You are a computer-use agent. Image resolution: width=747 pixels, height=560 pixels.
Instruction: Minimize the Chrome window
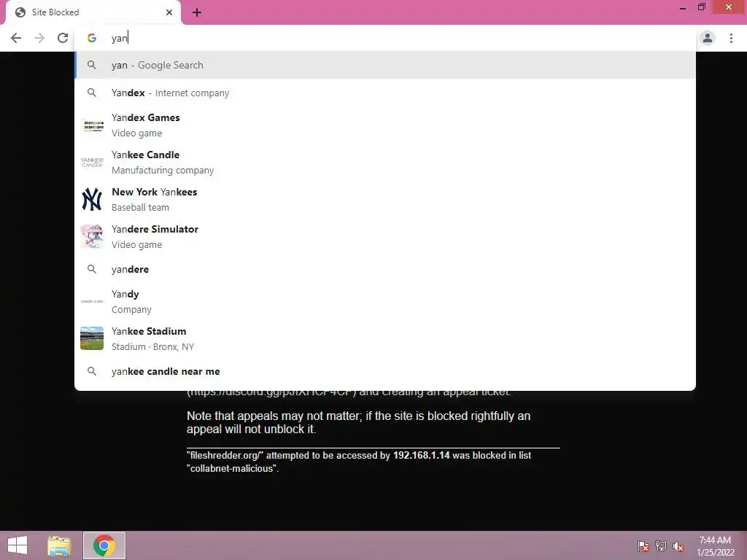pyautogui.click(x=683, y=7)
